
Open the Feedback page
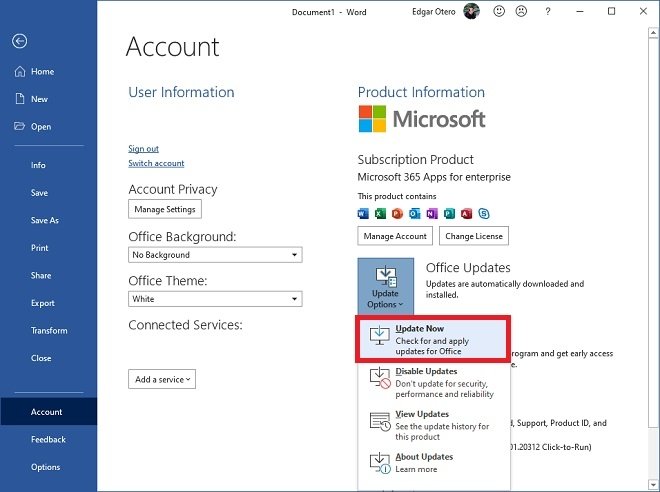coord(48,439)
